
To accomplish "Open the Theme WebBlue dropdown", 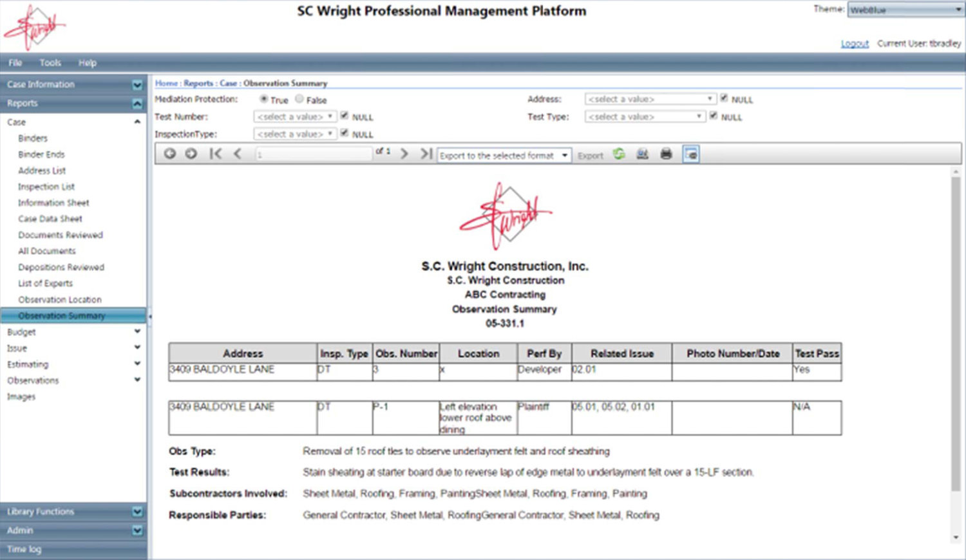I will pos(905,10).
